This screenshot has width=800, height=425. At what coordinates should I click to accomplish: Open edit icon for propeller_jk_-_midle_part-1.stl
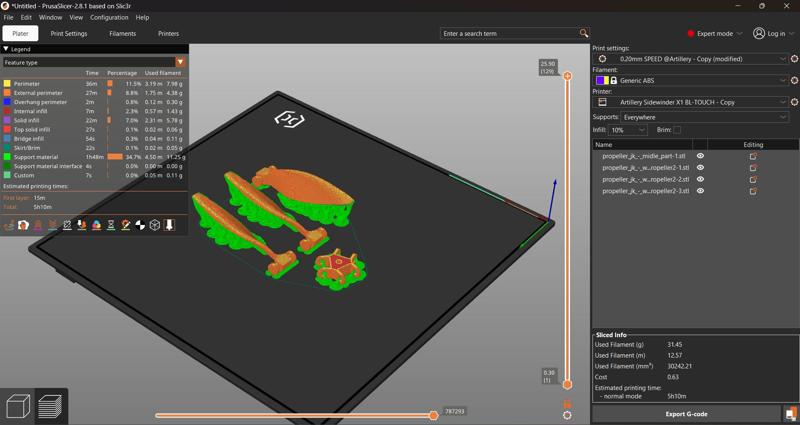point(753,156)
